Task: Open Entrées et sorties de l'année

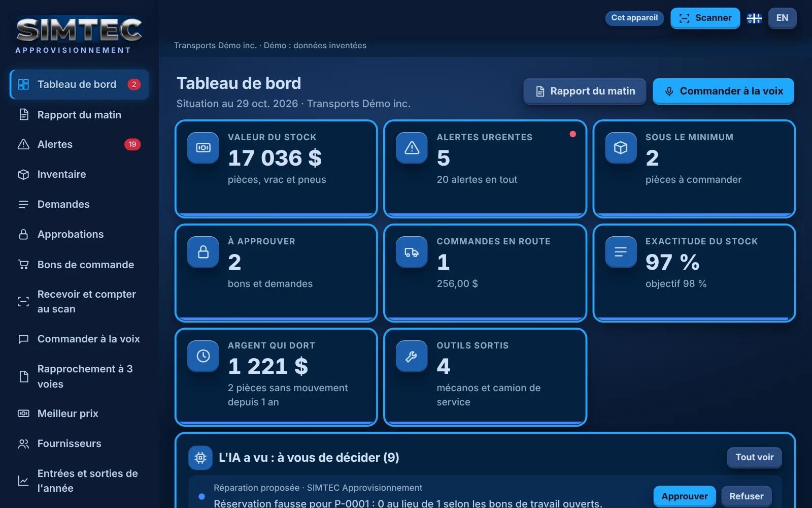Action: [79, 481]
